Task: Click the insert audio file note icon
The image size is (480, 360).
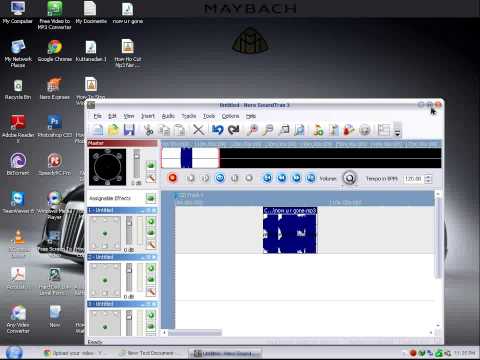Action: [x=318, y=130]
